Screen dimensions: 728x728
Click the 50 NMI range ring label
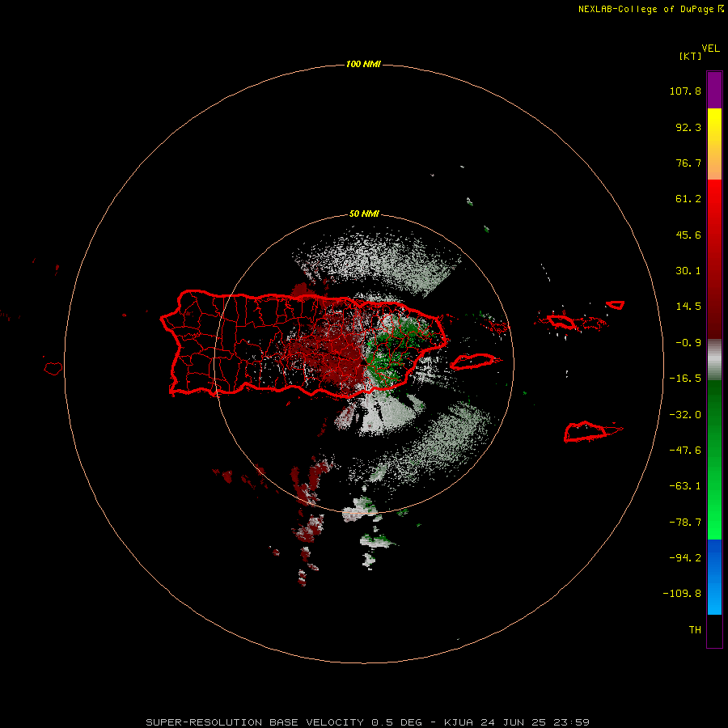(x=364, y=214)
